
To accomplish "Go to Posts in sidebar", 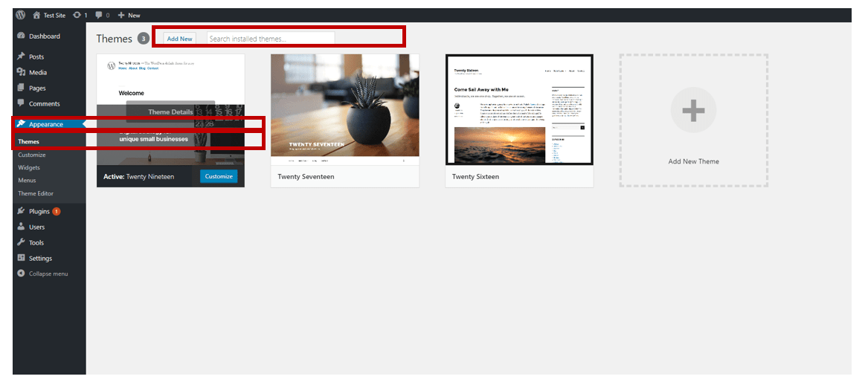I will (x=36, y=56).
